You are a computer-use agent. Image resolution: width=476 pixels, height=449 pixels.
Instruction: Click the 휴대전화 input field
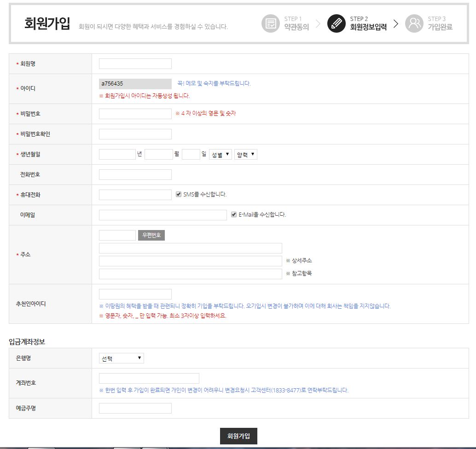(135, 195)
